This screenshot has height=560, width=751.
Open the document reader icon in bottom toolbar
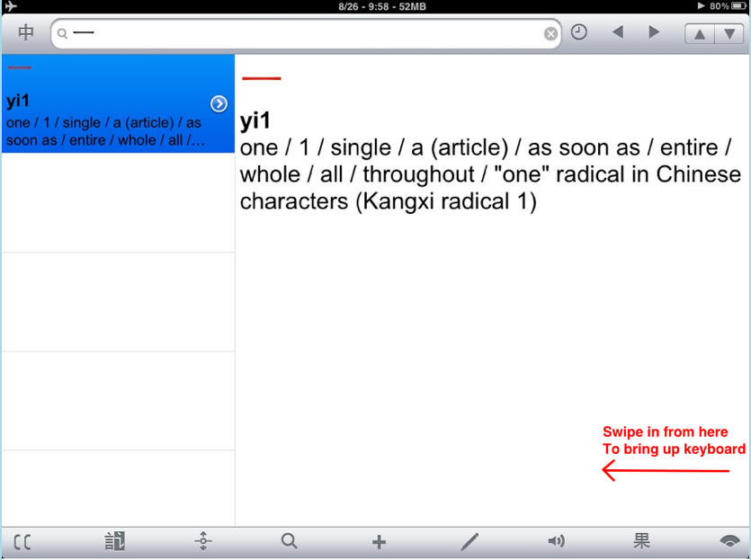click(114, 541)
